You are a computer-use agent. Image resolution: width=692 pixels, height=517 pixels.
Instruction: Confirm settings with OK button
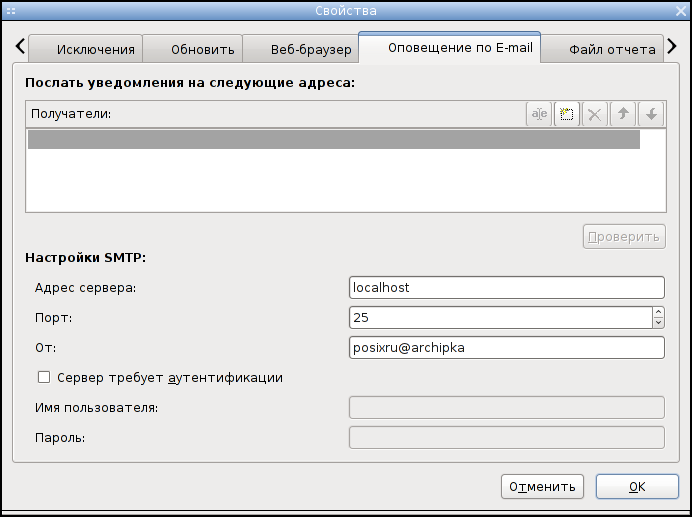tap(637, 487)
